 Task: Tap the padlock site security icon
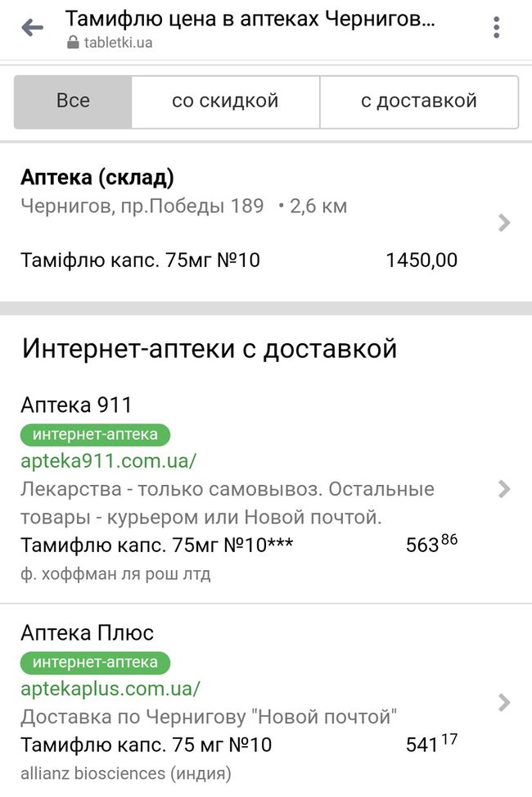[74, 43]
